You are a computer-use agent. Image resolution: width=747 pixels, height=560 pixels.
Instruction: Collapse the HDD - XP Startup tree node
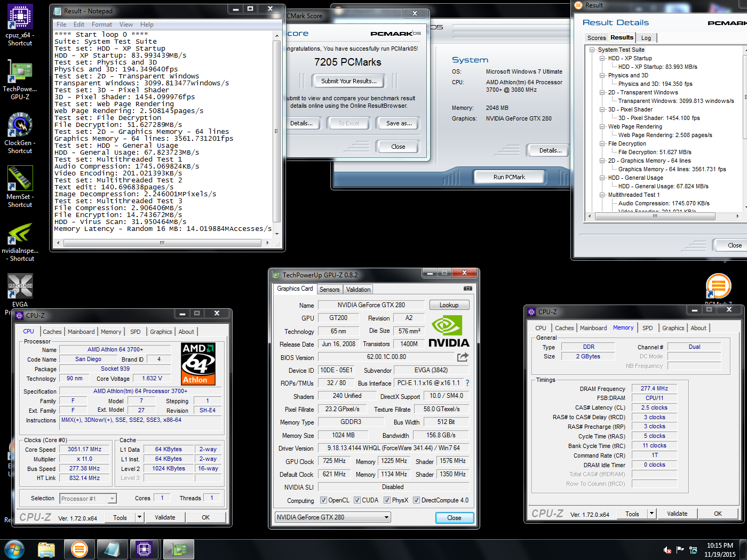click(x=602, y=58)
